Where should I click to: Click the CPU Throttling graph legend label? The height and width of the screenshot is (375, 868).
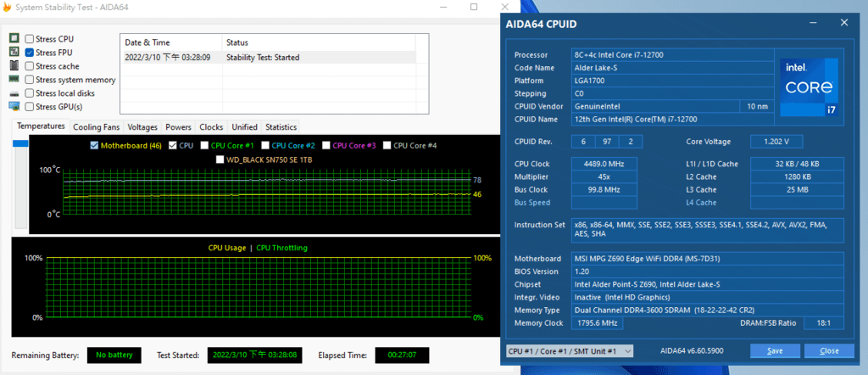[x=281, y=248]
